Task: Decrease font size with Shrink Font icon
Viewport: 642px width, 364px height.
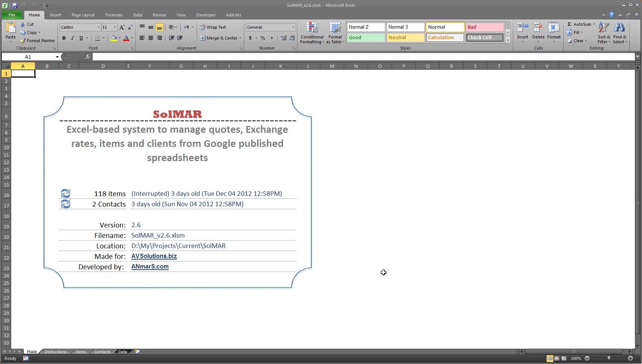Action: [x=130, y=27]
